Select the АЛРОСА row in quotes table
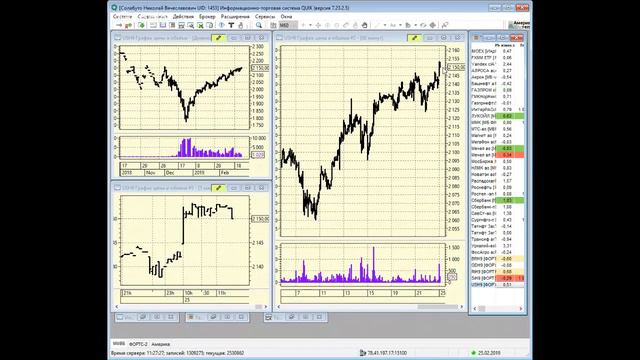Image resolution: width=640 pixels, height=360 pixels. click(498, 71)
